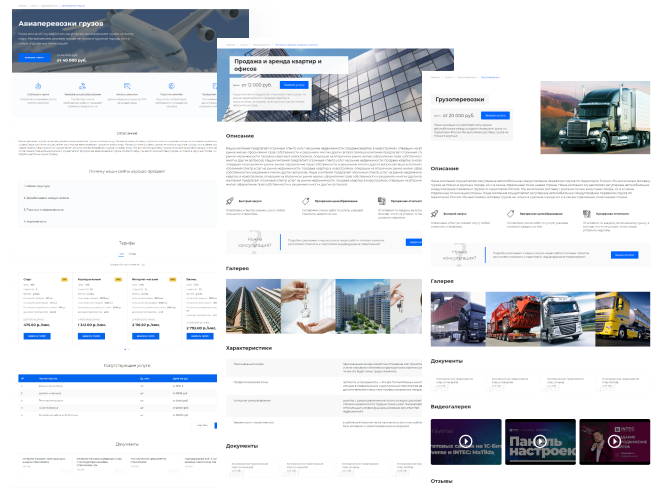Click the second feature icon under the airplane banner
This screenshot has width=659, height=488.
click(x=82, y=86)
